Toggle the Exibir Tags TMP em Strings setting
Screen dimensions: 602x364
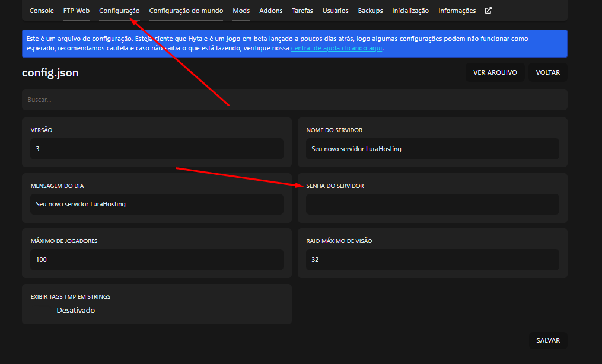(x=42, y=310)
